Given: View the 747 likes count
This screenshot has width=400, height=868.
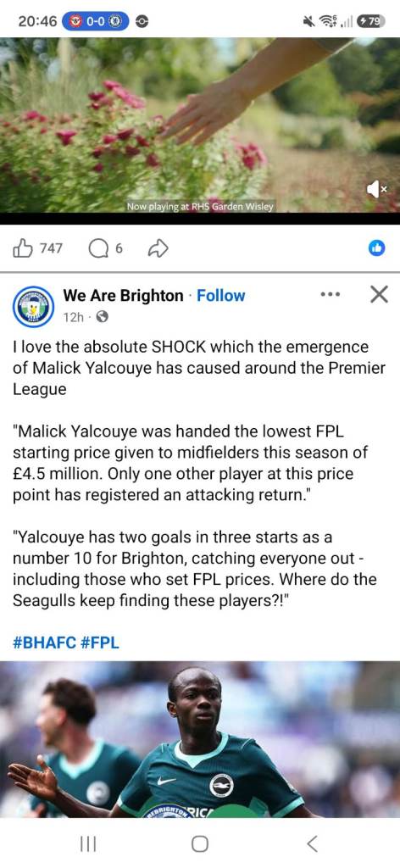Looking at the screenshot, I should coord(51,249).
